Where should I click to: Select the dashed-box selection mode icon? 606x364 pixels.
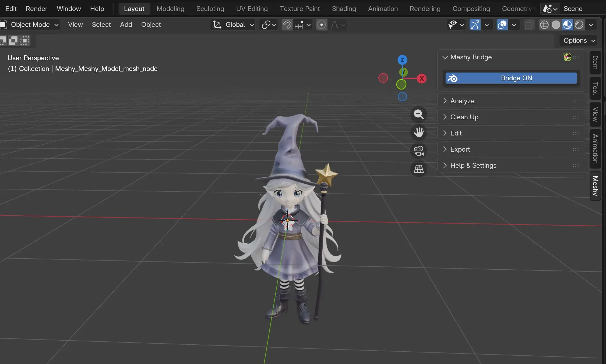(24, 41)
